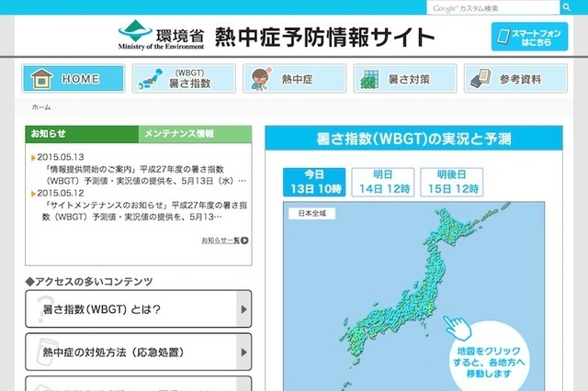588x391 pixels.
Task: Click Hokkaido on the WBGT Japan map
Action: pyautogui.click(x=452, y=229)
